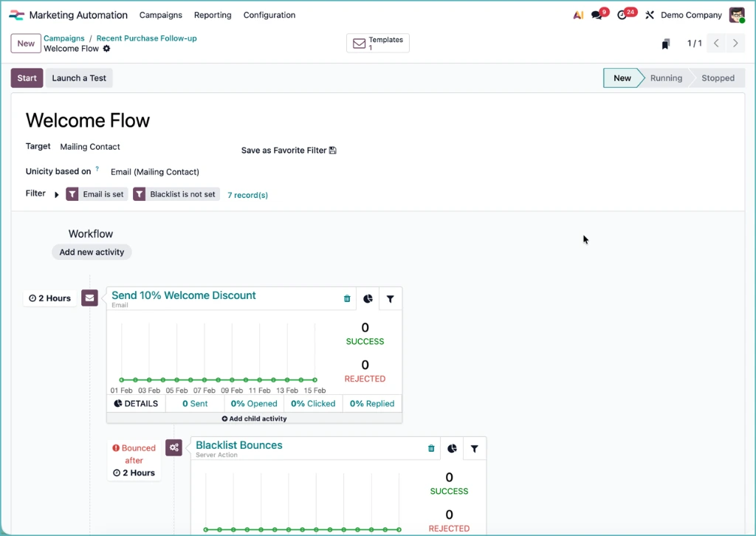Click the 0% Opened statistic
Viewport: 756px width, 536px height.
(254, 403)
